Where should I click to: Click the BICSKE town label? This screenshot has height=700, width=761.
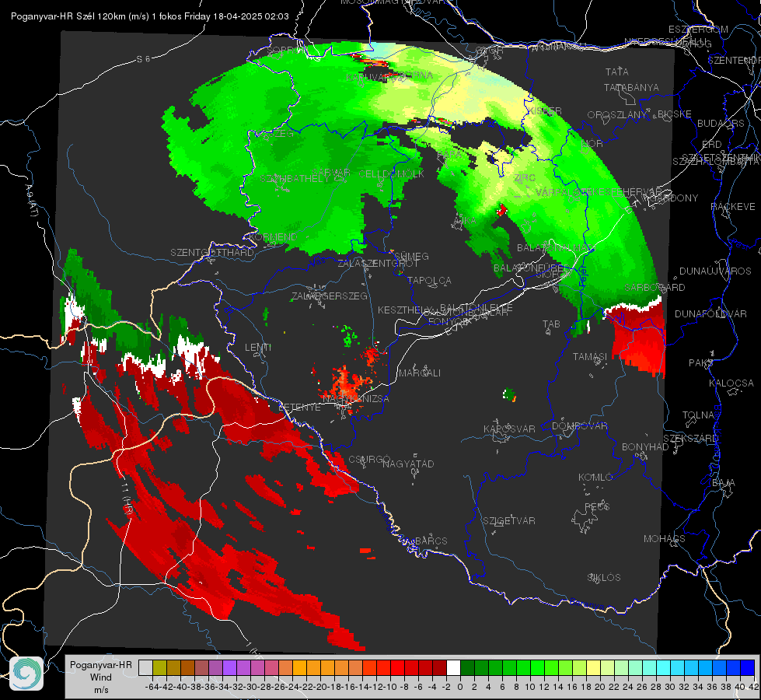pos(675,114)
